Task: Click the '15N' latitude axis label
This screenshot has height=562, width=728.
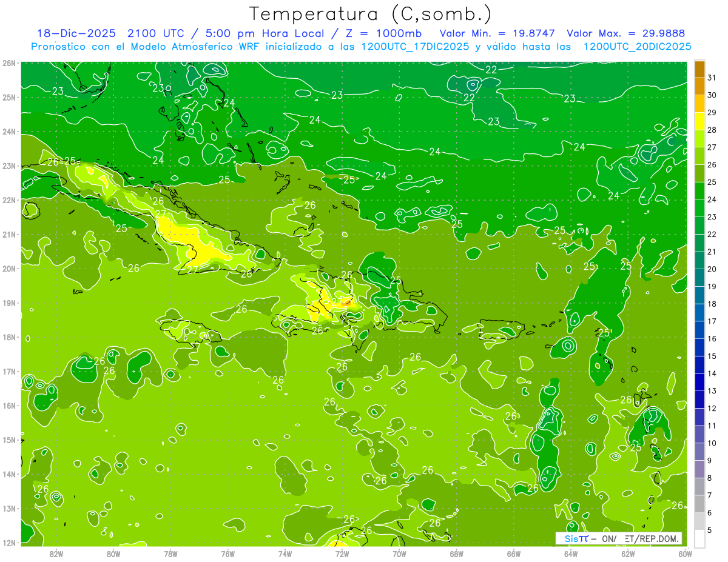Action: click(x=9, y=440)
